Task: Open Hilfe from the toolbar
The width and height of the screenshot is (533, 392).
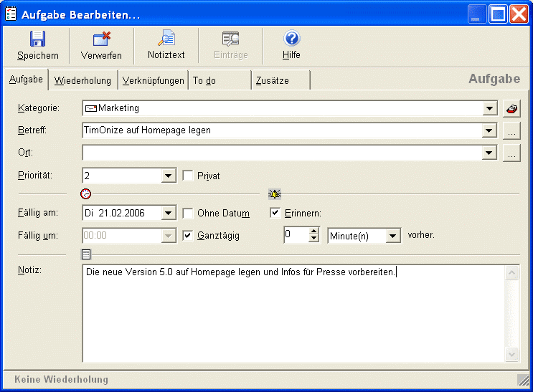Action: (x=291, y=46)
